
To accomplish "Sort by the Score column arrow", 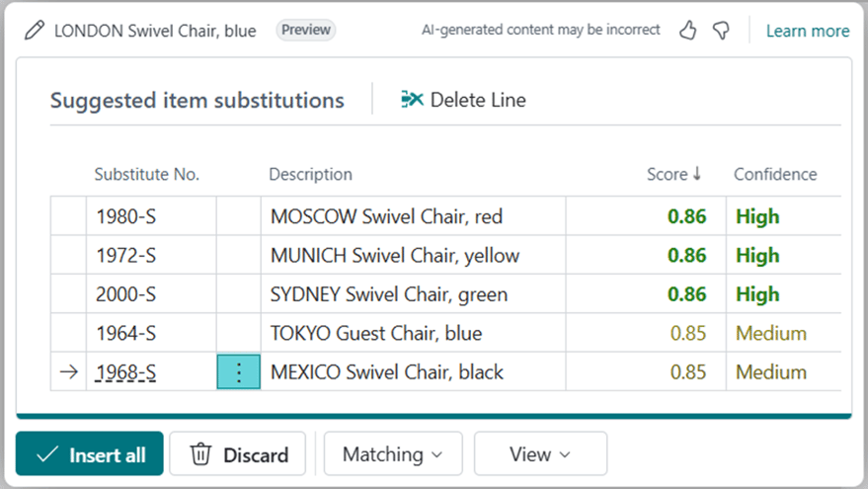I will pyautogui.click(x=696, y=174).
